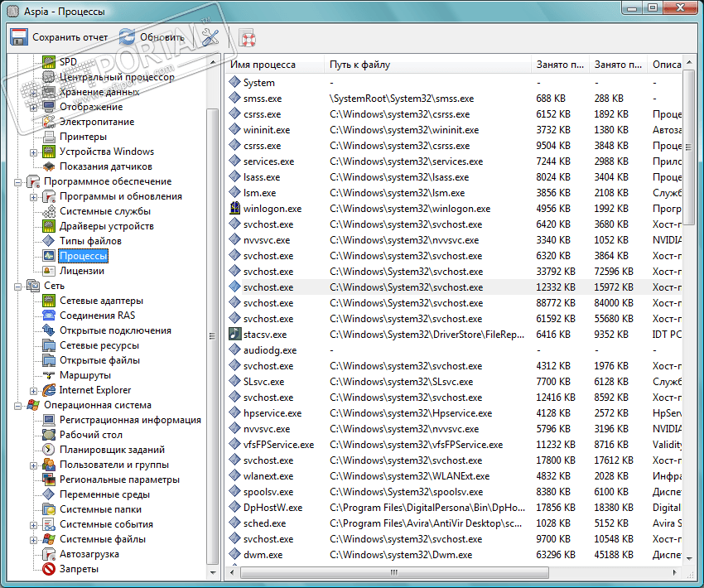
Task: Expand the Пользователи и группы node
Action: [x=33, y=465]
